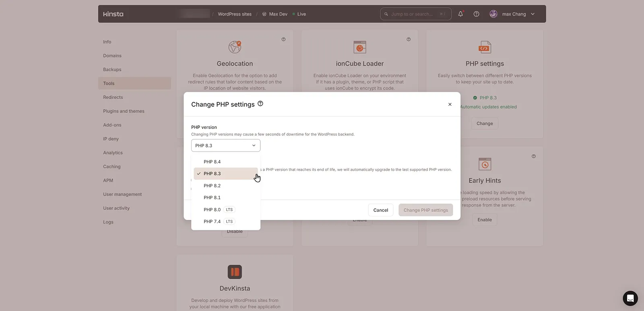Go to WordPress sites breadcrumb
The width and height of the screenshot is (644, 311).
coord(235,14)
